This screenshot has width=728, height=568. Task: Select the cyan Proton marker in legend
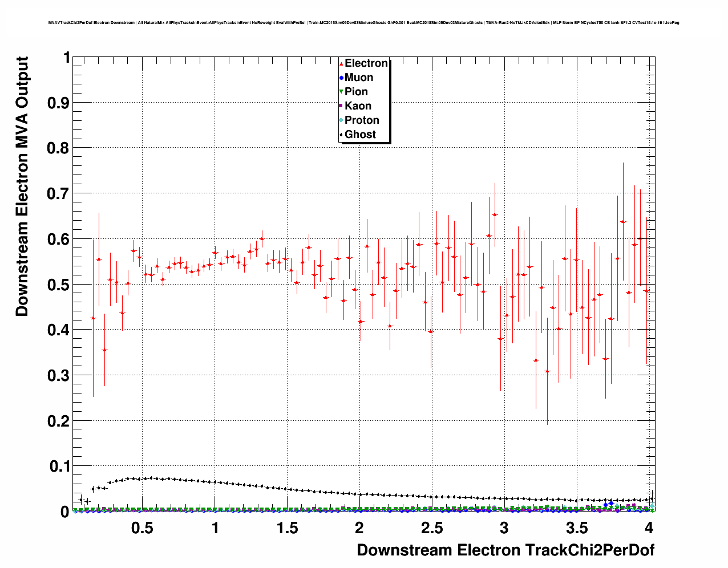click(341, 120)
